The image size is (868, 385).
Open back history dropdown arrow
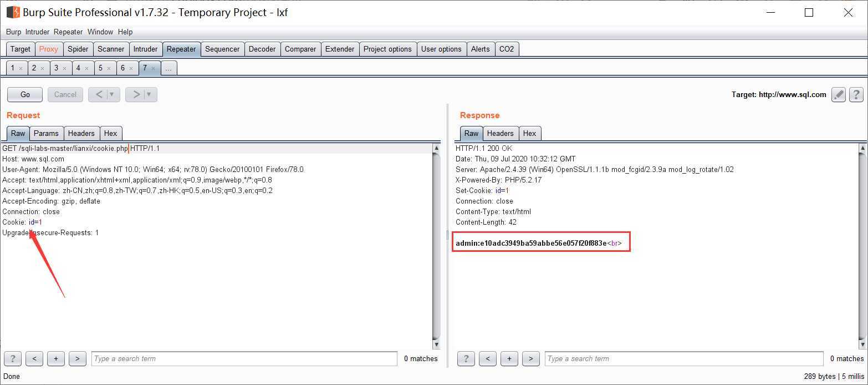click(x=113, y=94)
